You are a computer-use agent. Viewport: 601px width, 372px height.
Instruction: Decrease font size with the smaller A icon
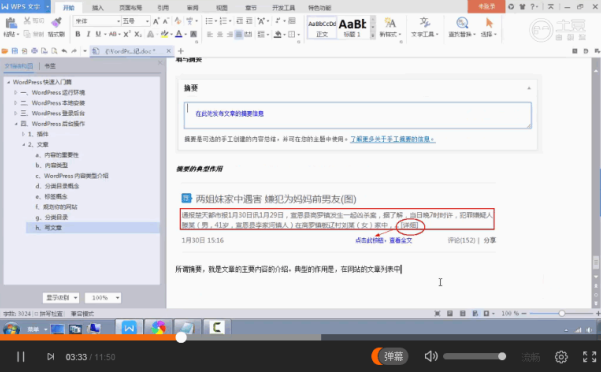tap(166, 21)
